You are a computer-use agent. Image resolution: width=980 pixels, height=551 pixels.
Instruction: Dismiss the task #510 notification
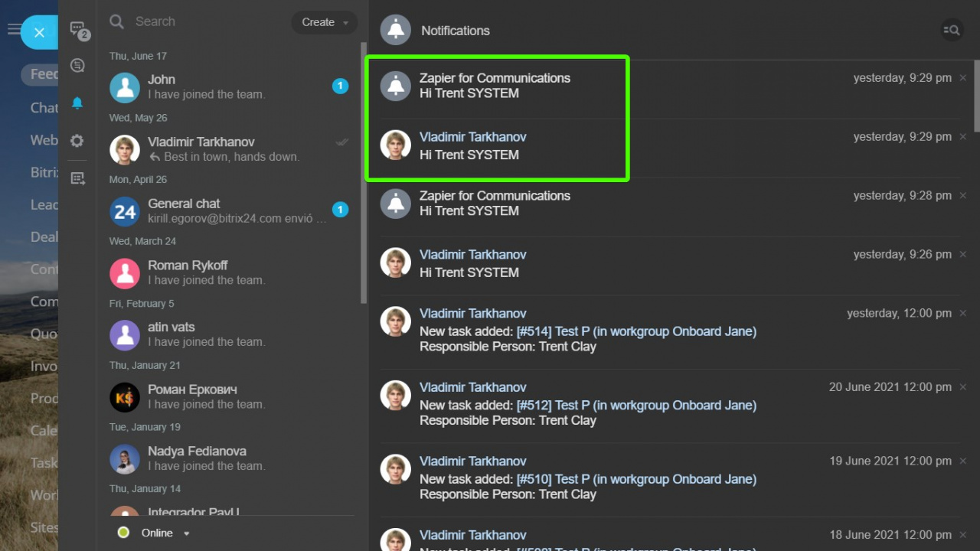point(963,461)
